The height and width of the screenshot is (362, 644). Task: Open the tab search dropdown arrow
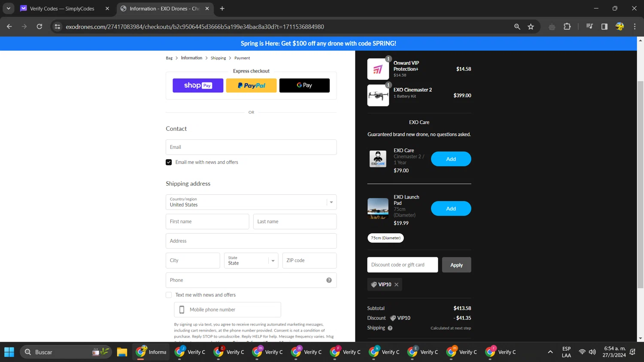[9, 9]
